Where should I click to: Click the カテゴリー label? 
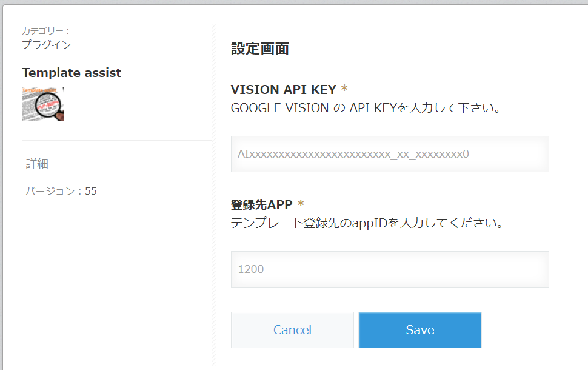46,30
